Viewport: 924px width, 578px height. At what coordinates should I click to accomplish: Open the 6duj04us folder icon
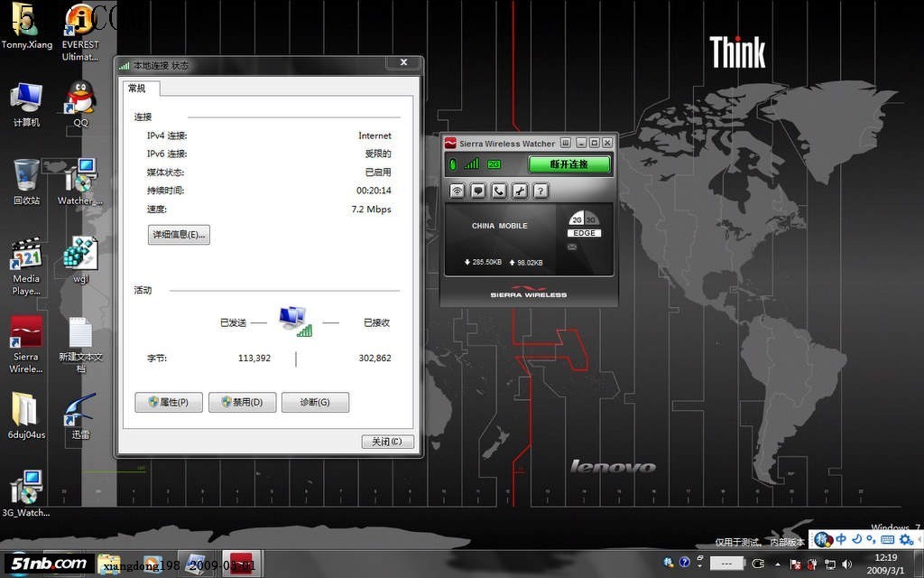pyautogui.click(x=26, y=415)
